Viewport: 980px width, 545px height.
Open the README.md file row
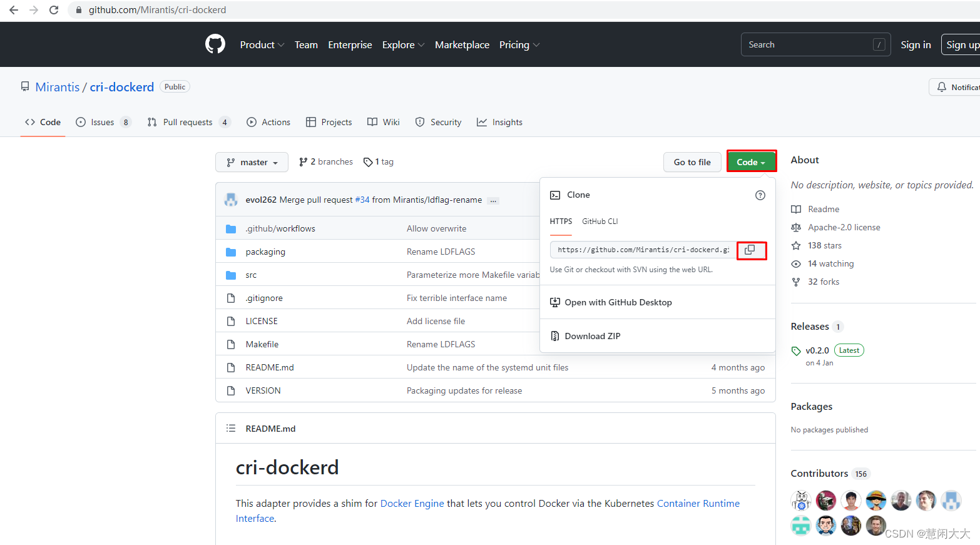pos(496,367)
